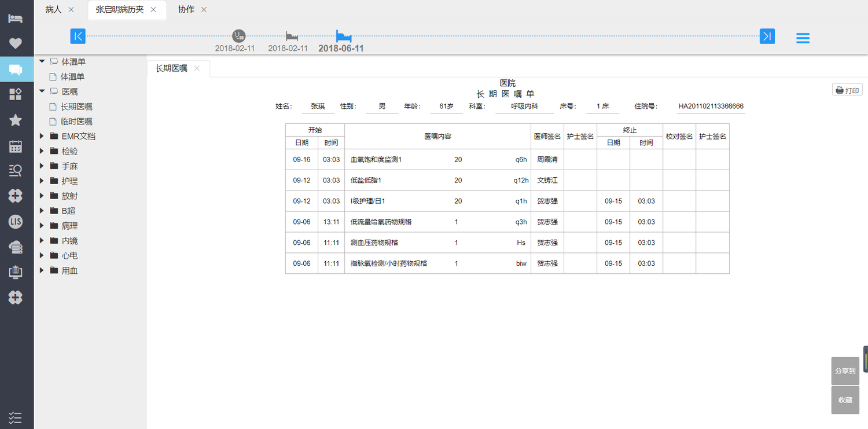The image size is (868, 429).
Task: Click the cloud server sidebar icon
Action: pyautogui.click(x=16, y=247)
